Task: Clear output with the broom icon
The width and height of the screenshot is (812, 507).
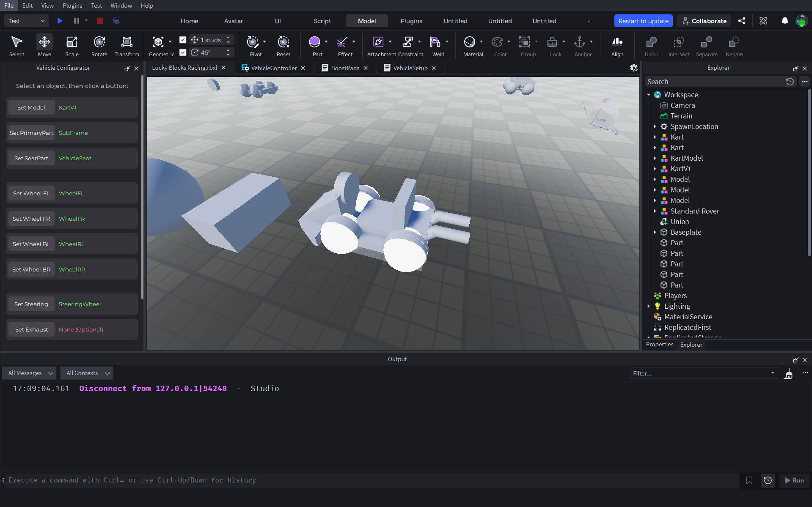Action: pyautogui.click(x=788, y=373)
